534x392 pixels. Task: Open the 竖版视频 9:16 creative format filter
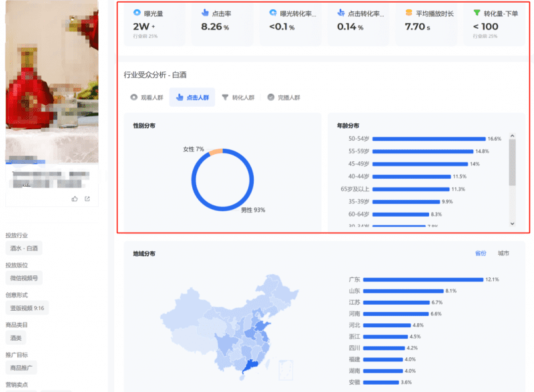27,307
